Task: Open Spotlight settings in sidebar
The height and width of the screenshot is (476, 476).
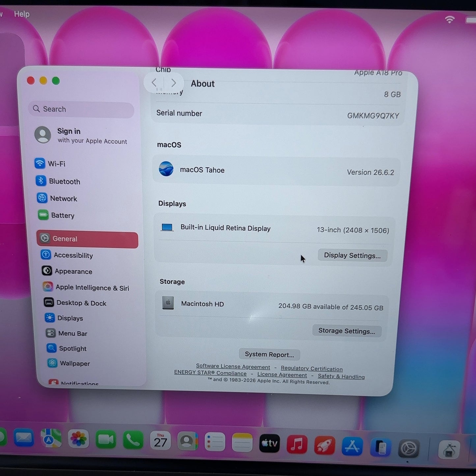Action: tap(67, 348)
